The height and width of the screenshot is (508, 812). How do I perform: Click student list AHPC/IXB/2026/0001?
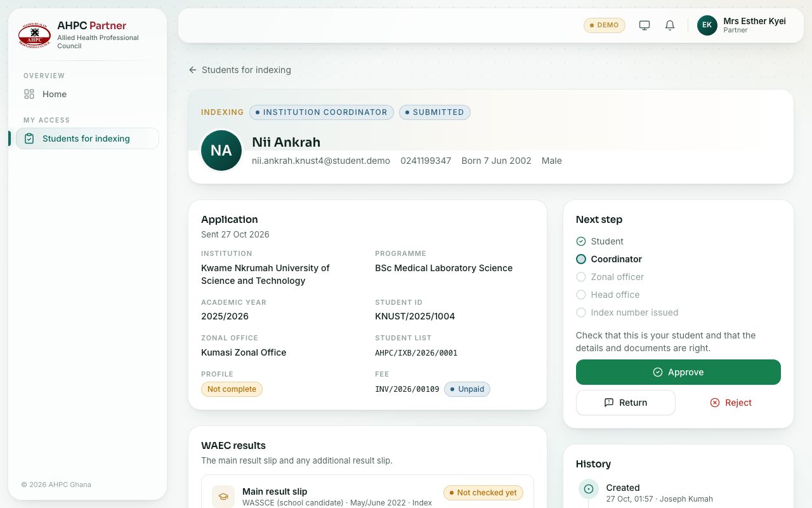pos(416,353)
